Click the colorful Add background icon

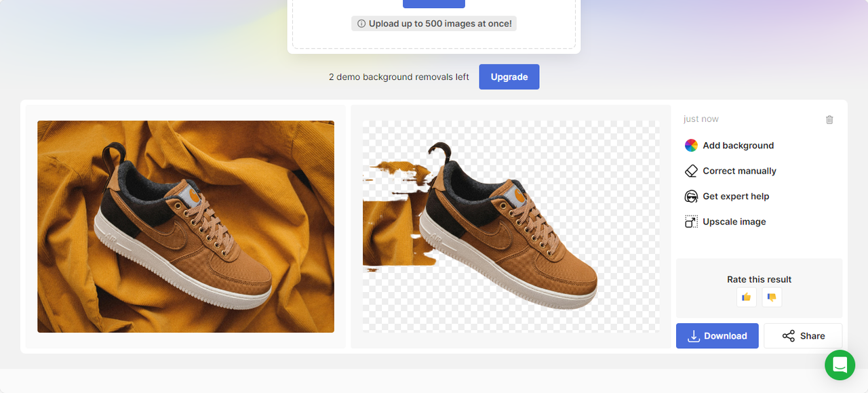point(691,145)
